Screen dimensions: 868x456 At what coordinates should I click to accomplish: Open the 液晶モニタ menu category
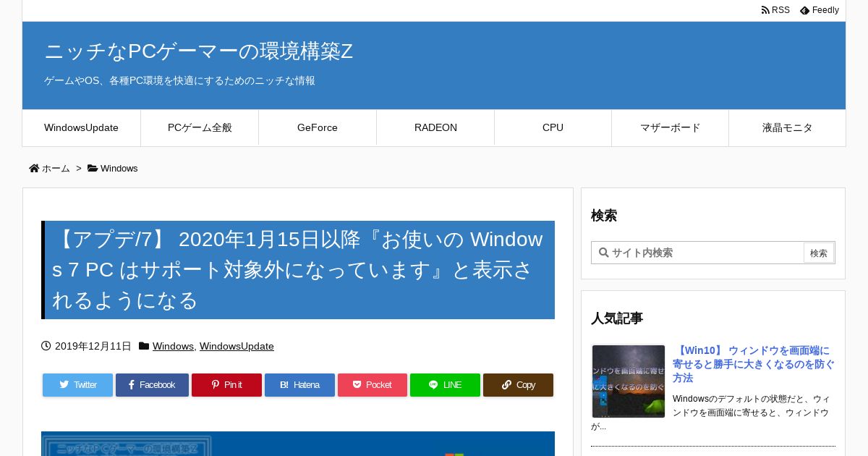(x=787, y=127)
